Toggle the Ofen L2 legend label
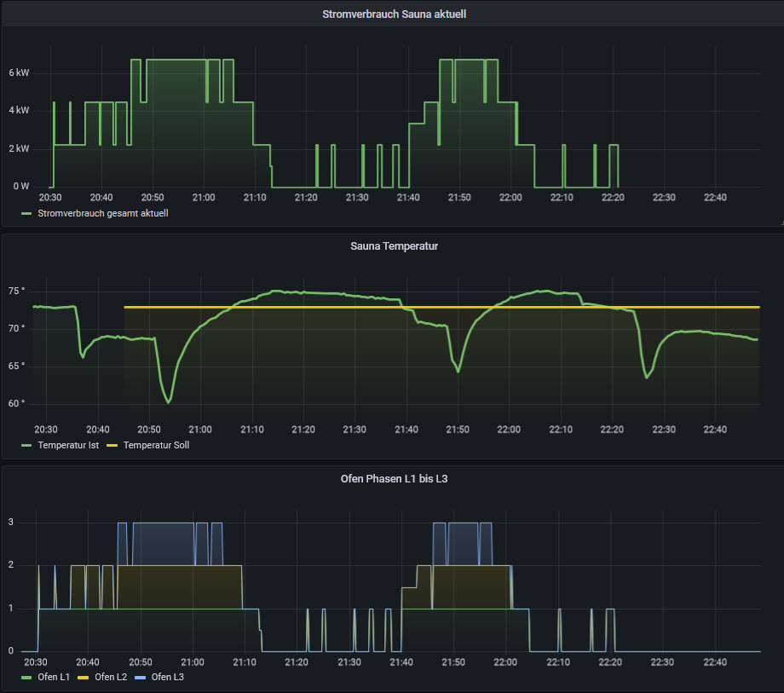This screenshot has width=784, height=693. click(112, 677)
